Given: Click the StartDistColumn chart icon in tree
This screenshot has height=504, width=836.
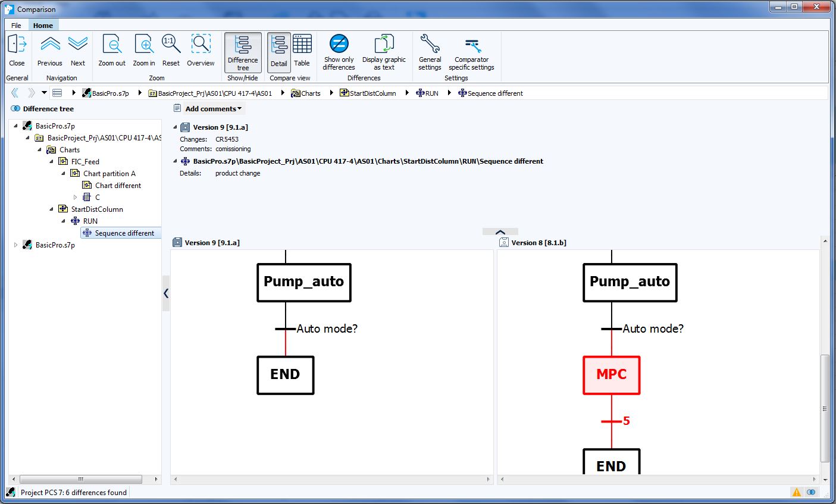Looking at the screenshot, I should [63, 209].
